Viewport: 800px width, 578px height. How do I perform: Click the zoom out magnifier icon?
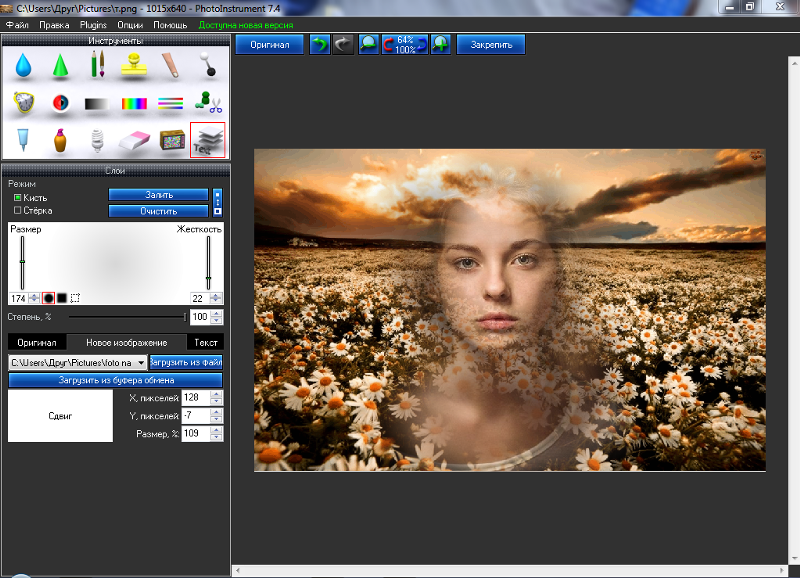tap(368, 45)
